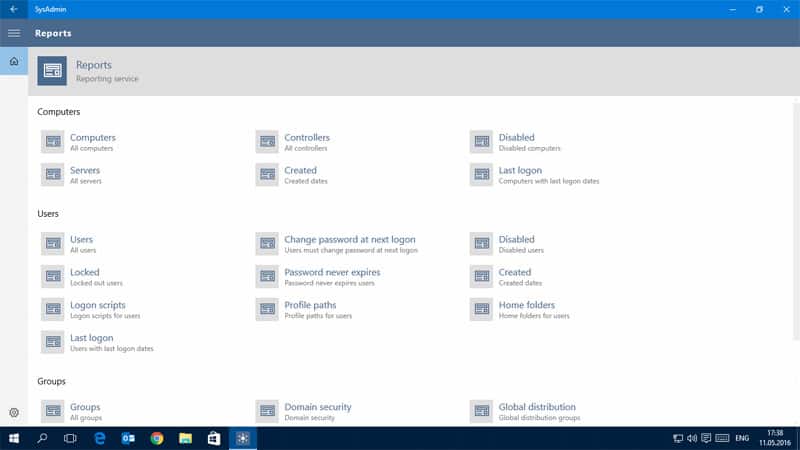This screenshot has height=450, width=800.
Task: Click the Locked users report icon
Action: [53, 276]
